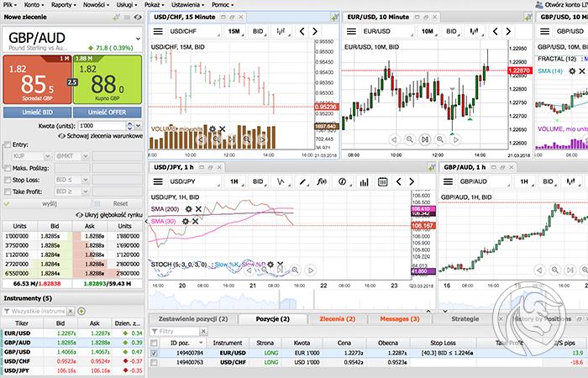This screenshot has height=378, width=588.
Task: Click Otwórz konto link
Action: (562, 5)
